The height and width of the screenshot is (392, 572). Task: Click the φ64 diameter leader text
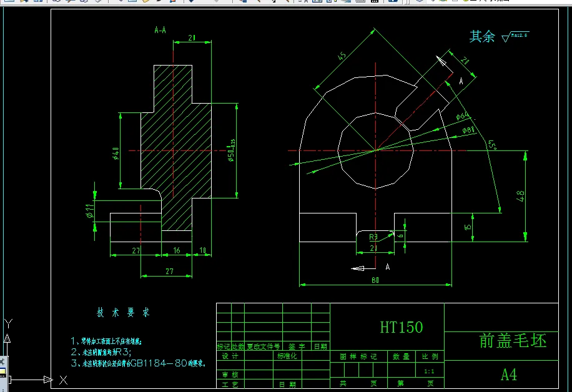pos(462,116)
